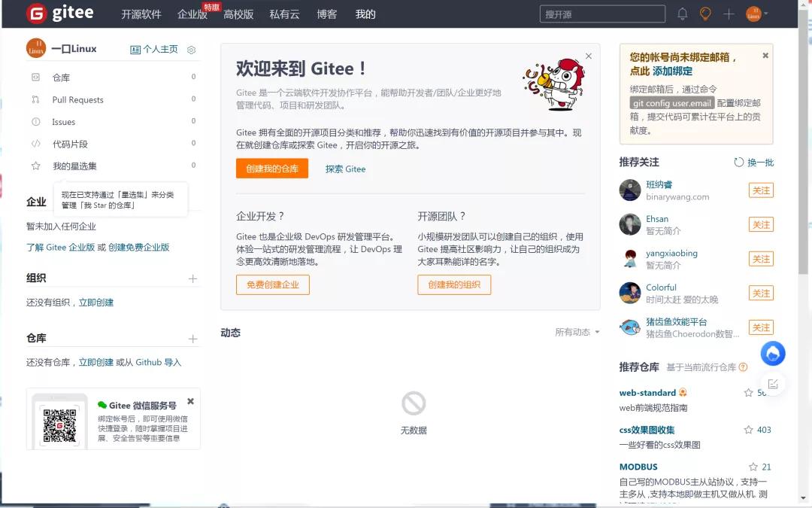Star the web-standard repository
The image size is (812, 508).
[x=748, y=393]
